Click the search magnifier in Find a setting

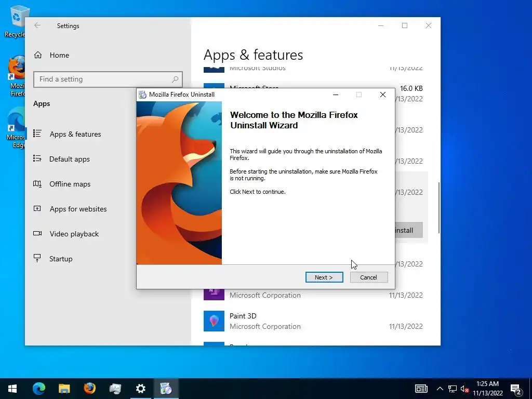click(x=175, y=79)
